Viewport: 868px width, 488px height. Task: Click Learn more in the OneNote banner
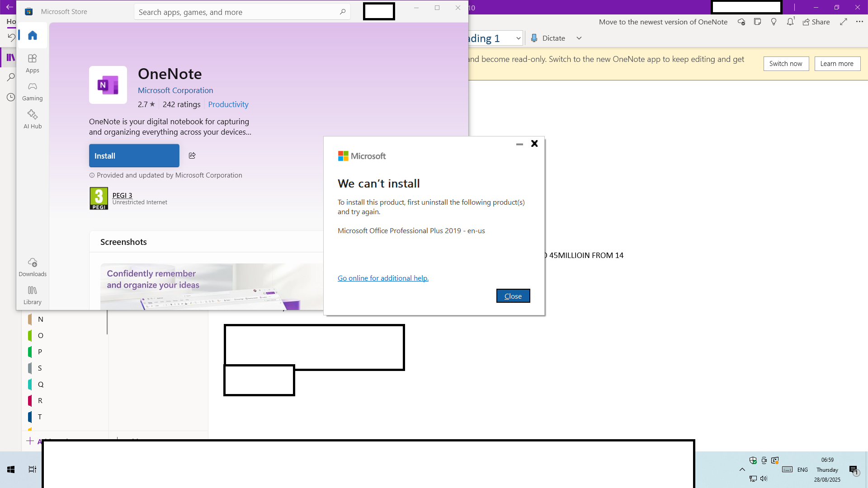tap(837, 64)
